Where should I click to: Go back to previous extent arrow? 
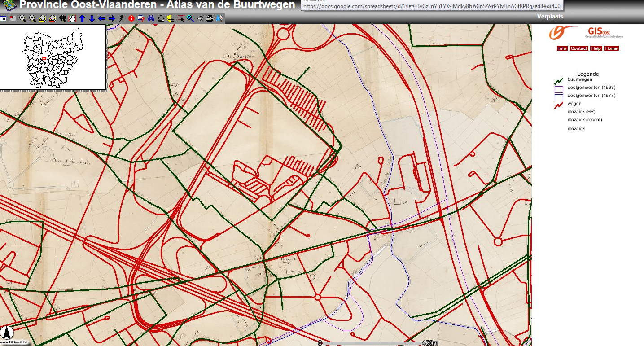pos(62,18)
